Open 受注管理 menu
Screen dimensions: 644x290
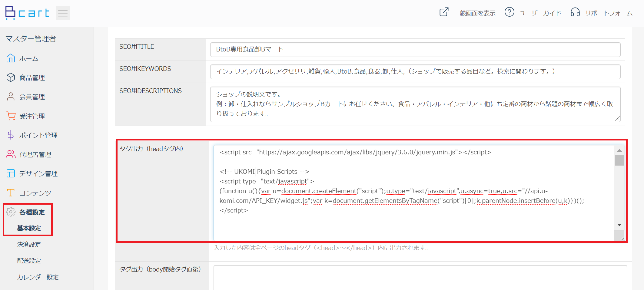(x=32, y=116)
